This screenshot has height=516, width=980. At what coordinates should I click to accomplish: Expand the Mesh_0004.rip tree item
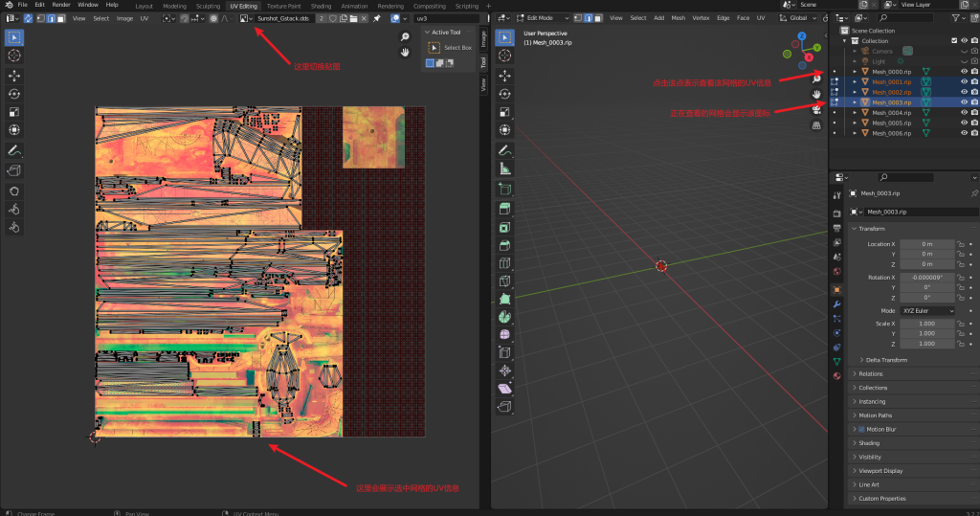click(x=855, y=113)
